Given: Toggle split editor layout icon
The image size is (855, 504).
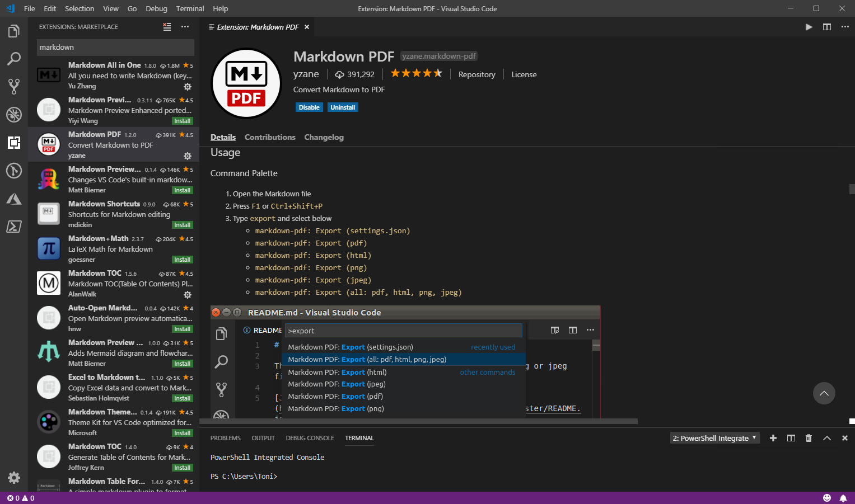Looking at the screenshot, I should tap(826, 27).
